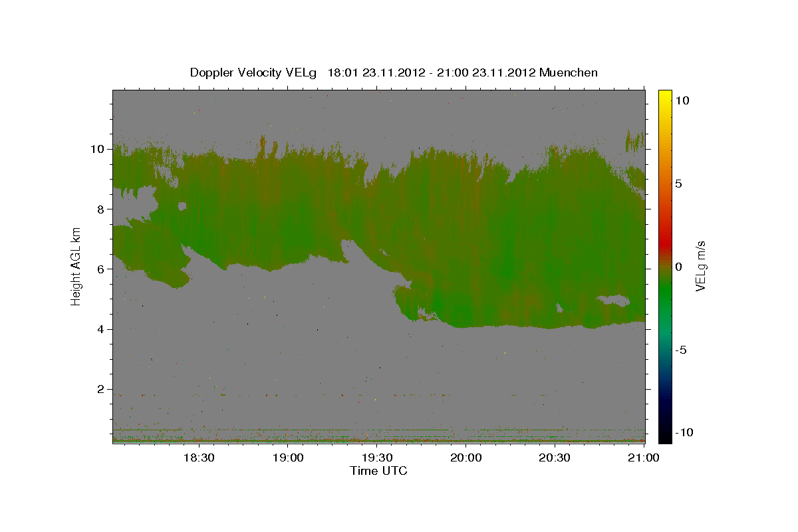Click the plot title 'Doppler Velocity VELg'
This screenshot has height=532, width=798.
[254, 72]
